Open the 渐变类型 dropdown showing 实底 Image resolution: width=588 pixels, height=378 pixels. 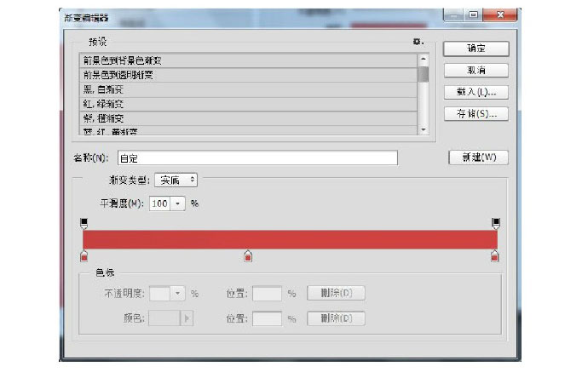point(176,180)
